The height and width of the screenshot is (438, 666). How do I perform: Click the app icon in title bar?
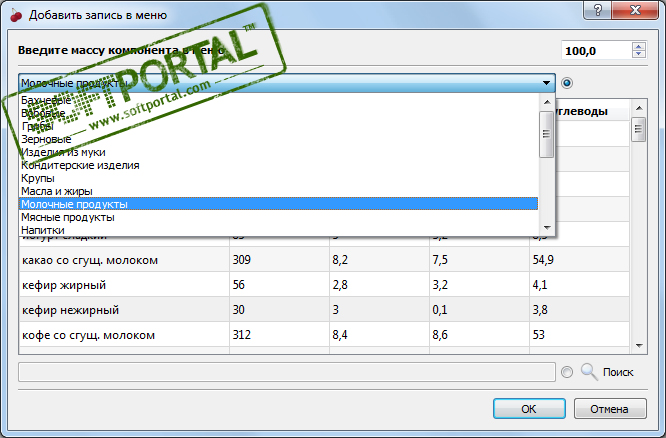13,13
